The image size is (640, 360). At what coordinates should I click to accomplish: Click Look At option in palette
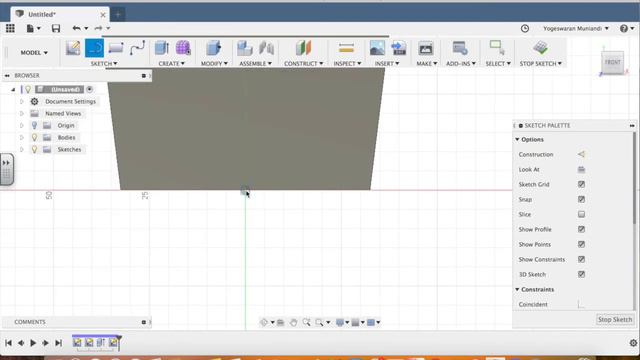tap(581, 169)
